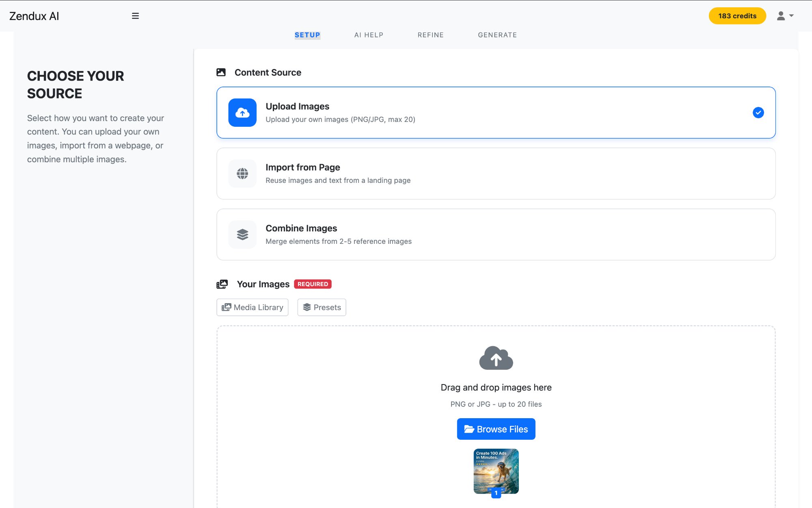The height and width of the screenshot is (508, 812).
Task: Open the Media Library
Action: pos(252,307)
